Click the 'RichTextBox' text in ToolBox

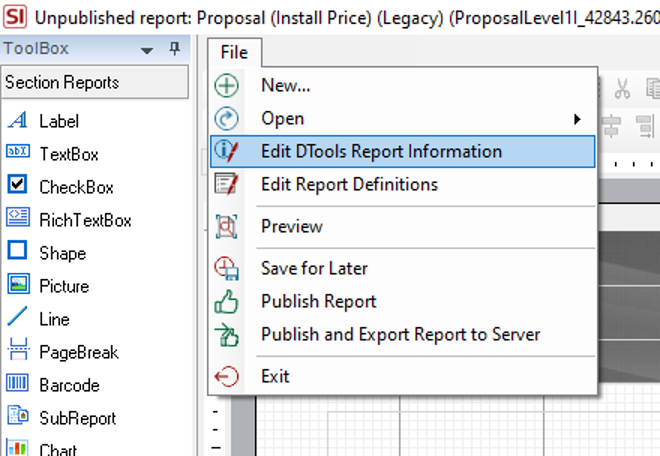[85, 220]
